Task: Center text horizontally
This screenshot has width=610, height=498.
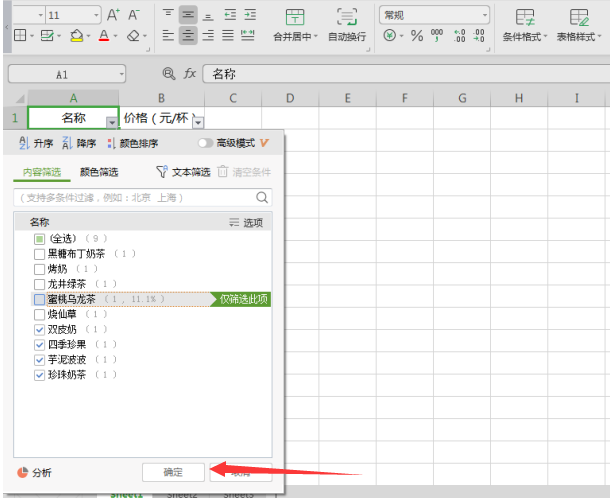Action: click(x=188, y=35)
